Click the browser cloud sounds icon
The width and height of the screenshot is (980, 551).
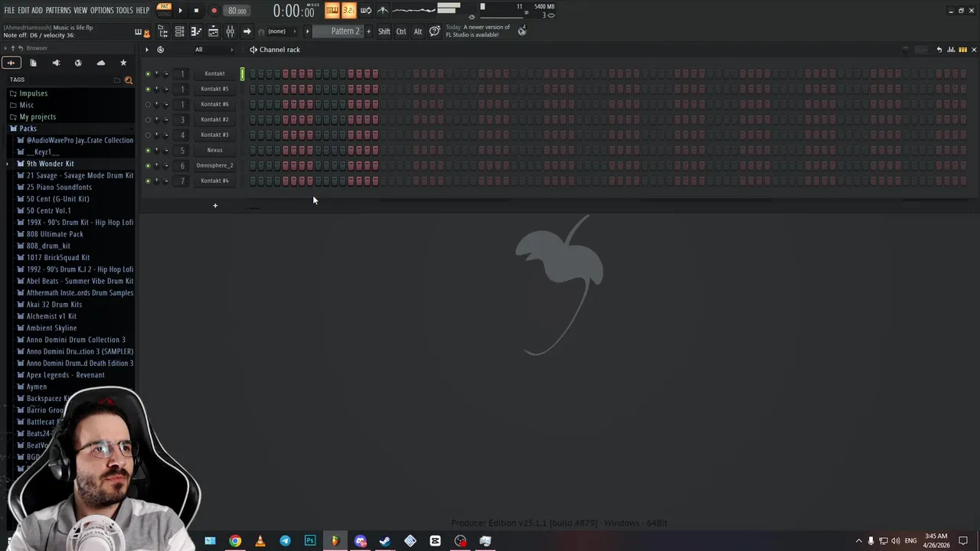pyautogui.click(x=100, y=63)
